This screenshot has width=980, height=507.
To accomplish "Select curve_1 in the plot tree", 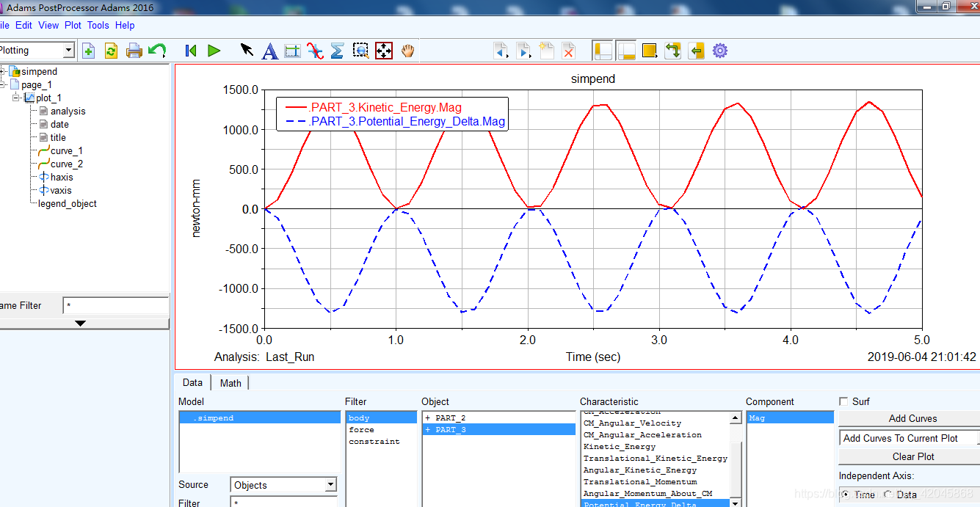I will (66, 151).
